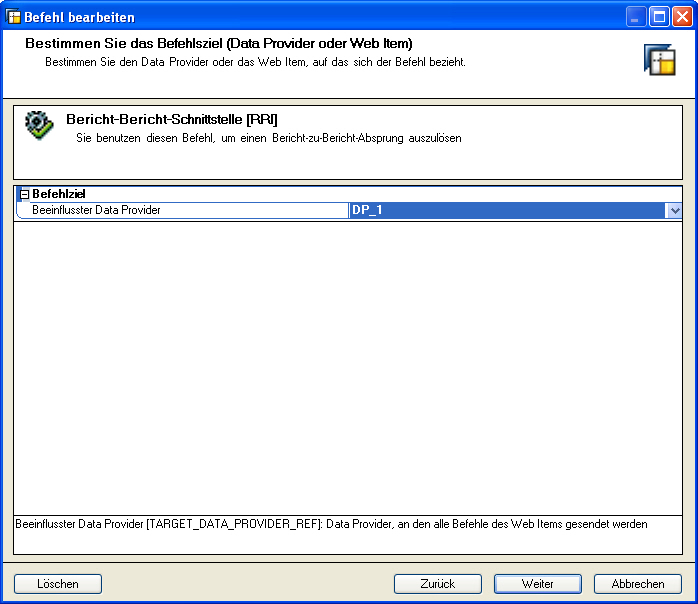Select the Beeinflusster Data Provider property row
The height and width of the screenshot is (604, 698).
point(180,211)
